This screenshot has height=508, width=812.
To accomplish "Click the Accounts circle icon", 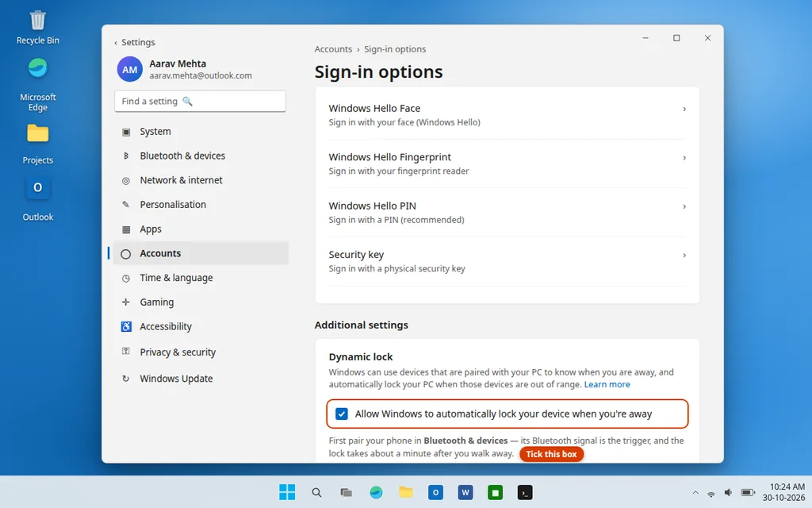I will [x=126, y=253].
